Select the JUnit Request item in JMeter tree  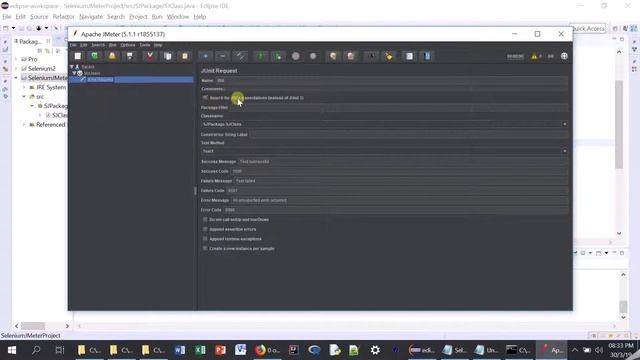click(x=100, y=80)
